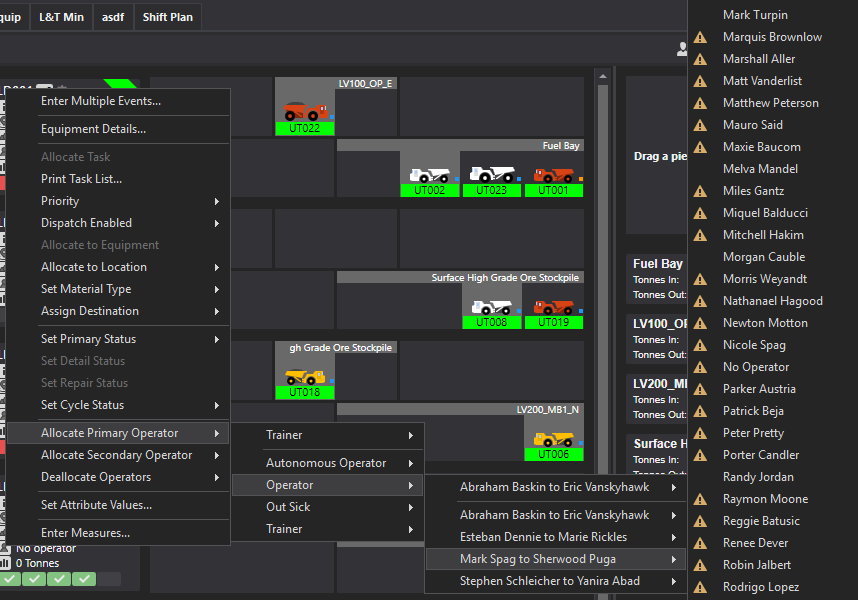
Task: Select operator Melva Mandel from list
Action: point(760,169)
